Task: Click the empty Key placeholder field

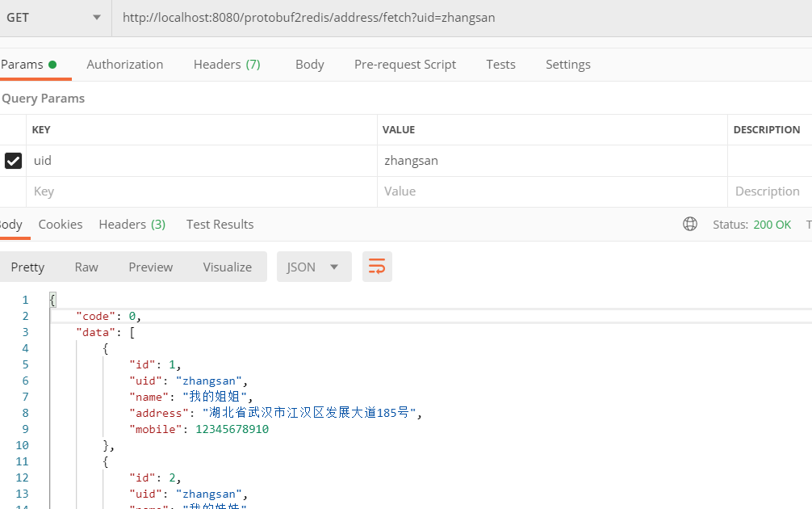Action: [202, 191]
